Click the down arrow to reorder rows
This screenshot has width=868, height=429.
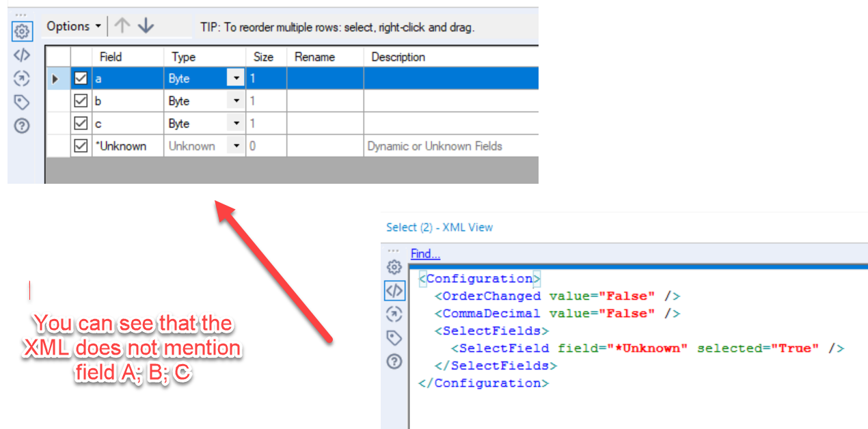(146, 26)
